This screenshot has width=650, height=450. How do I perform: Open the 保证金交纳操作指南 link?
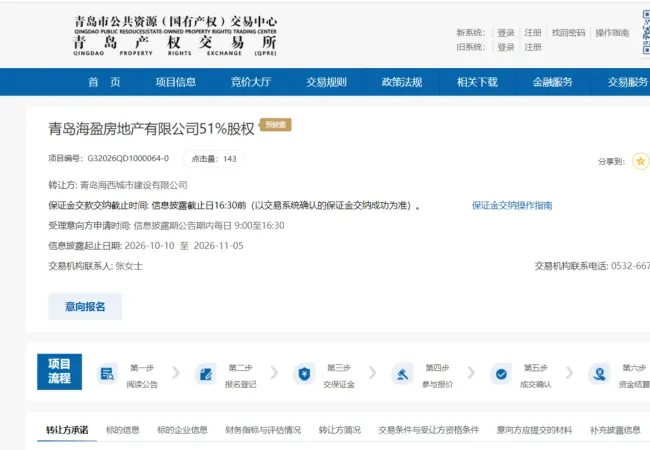click(512, 205)
